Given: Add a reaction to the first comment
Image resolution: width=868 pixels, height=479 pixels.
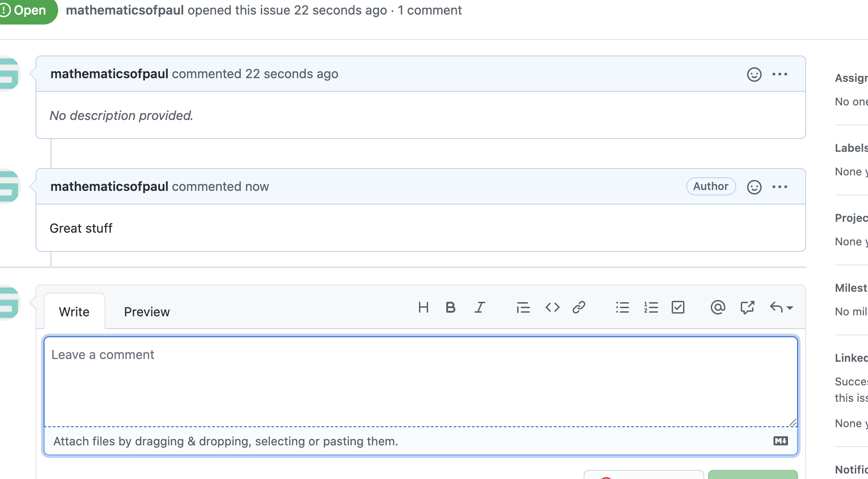Looking at the screenshot, I should click(754, 74).
